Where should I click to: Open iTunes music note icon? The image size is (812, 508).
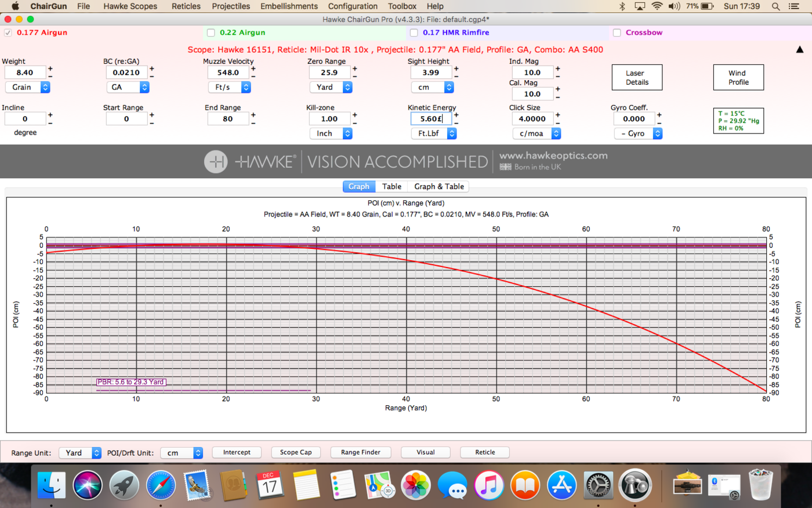489,485
